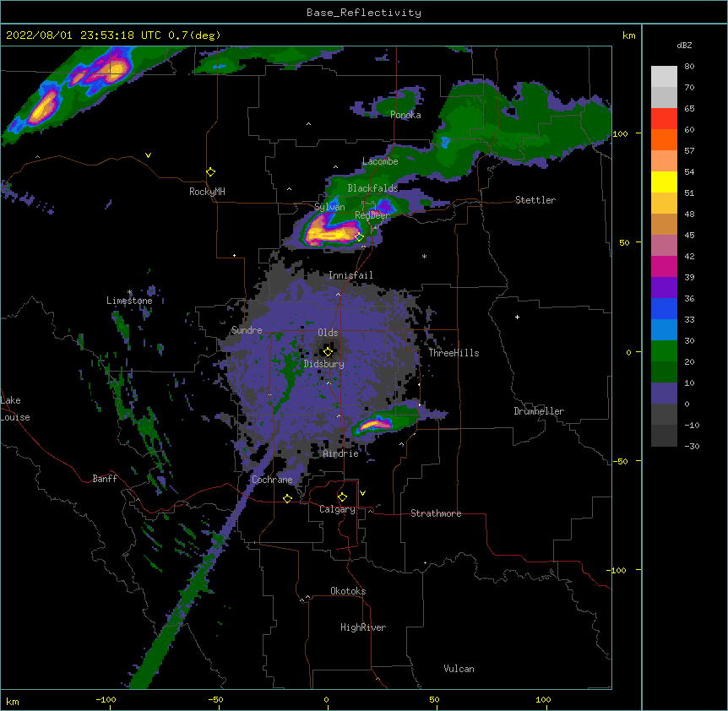Click the blue 36 dBZ legend swatch
The height and width of the screenshot is (711, 728).
pos(664,308)
